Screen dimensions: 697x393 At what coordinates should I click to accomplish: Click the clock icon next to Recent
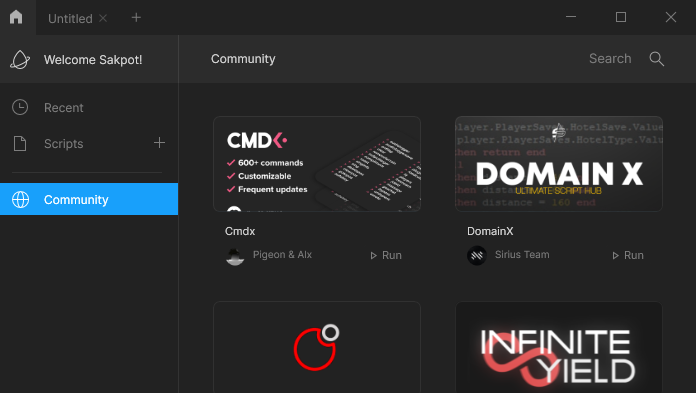coord(20,107)
